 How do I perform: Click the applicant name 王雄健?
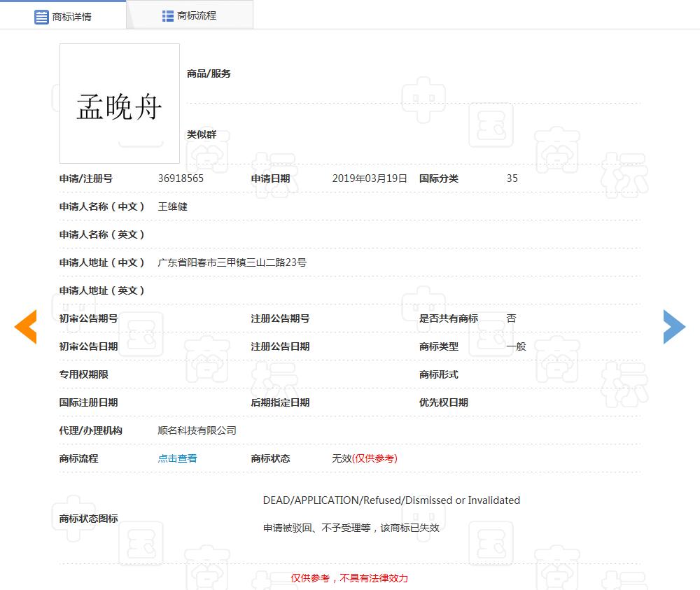click(x=173, y=206)
